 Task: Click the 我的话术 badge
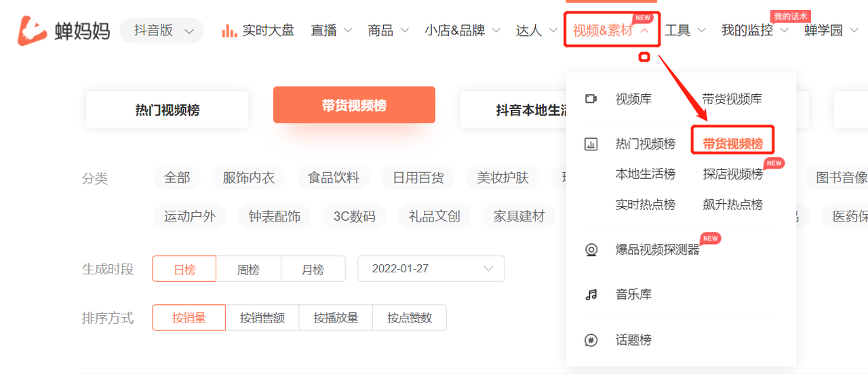pyautogui.click(x=790, y=16)
